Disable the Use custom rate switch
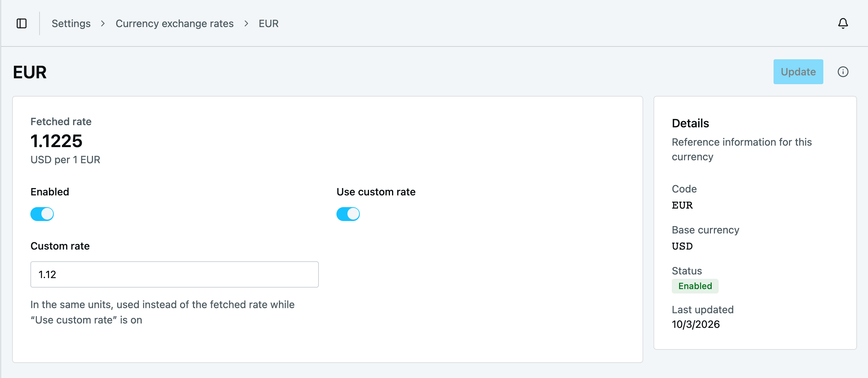This screenshot has width=868, height=378. tap(348, 214)
